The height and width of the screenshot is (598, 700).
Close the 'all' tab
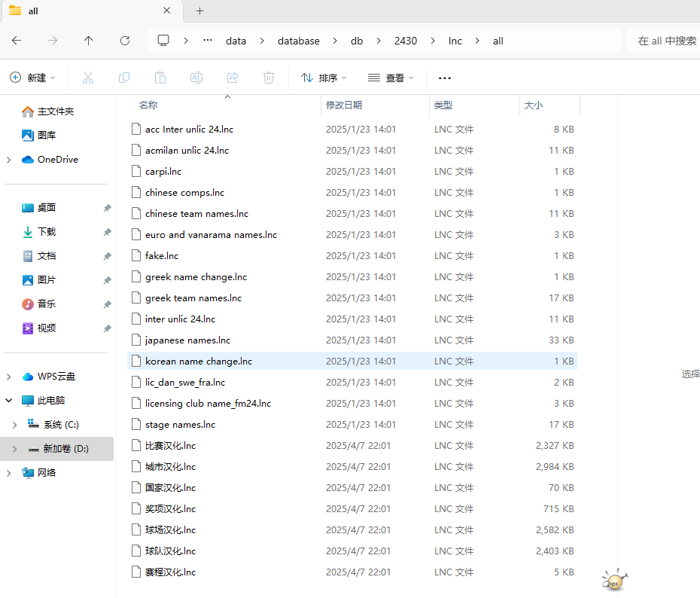(167, 11)
